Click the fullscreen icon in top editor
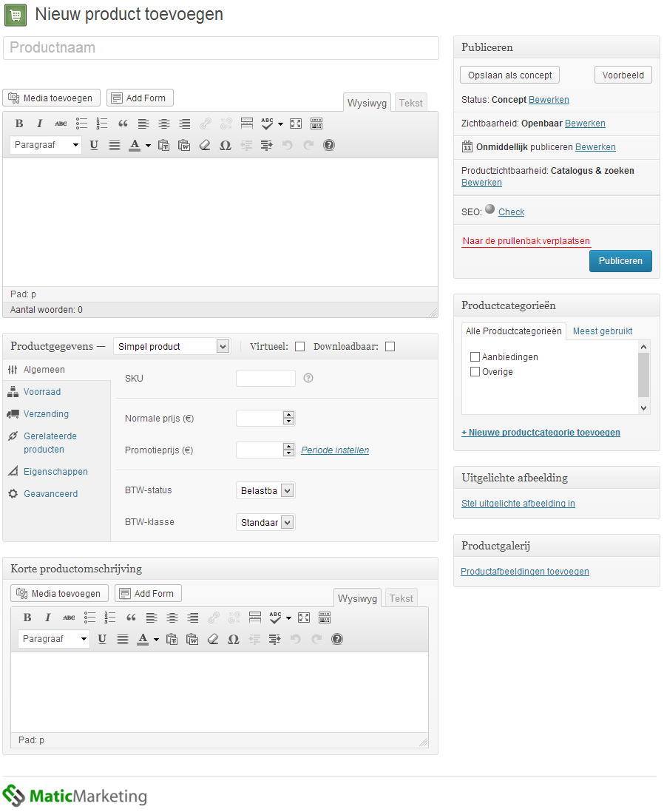Viewport: 664px width, 812px height. click(x=296, y=124)
